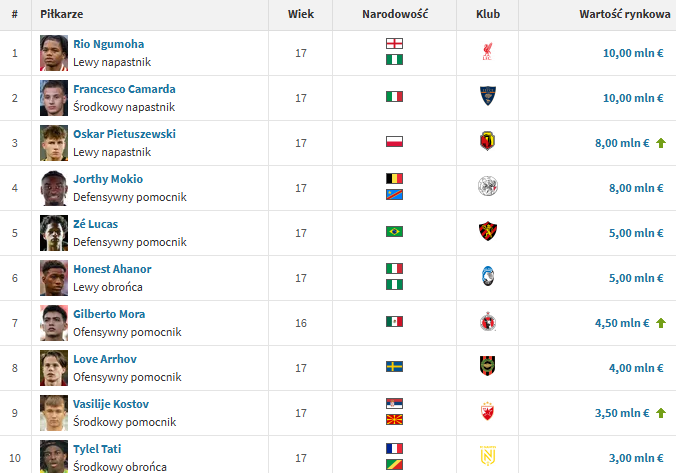Viewport: 676px width, 473px height.
Task: Click the Mexican flag for Gilberto Mora
Action: click(x=394, y=322)
